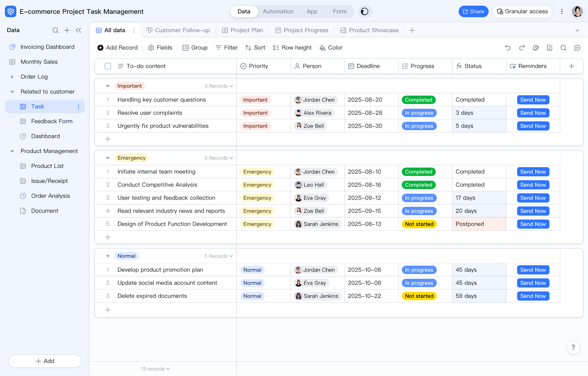588x376 pixels.
Task: Click the help question mark button
Action: (x=573, y=347)
